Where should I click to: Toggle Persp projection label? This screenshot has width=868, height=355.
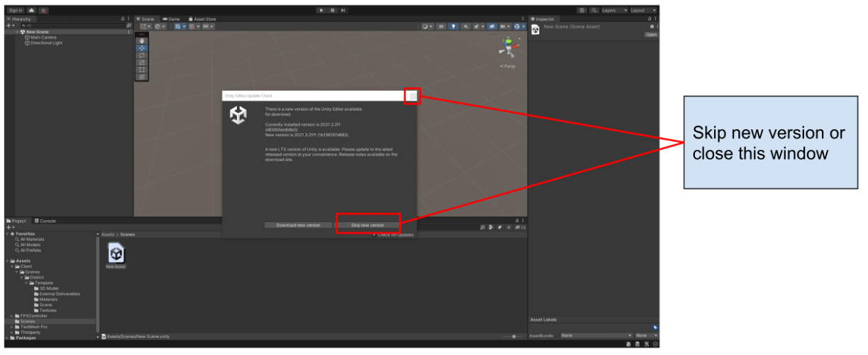508,66
